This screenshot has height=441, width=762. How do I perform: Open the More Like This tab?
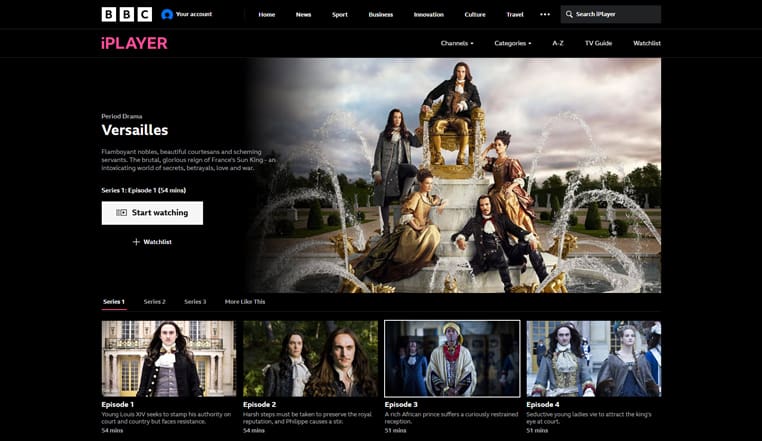(245, 302)
